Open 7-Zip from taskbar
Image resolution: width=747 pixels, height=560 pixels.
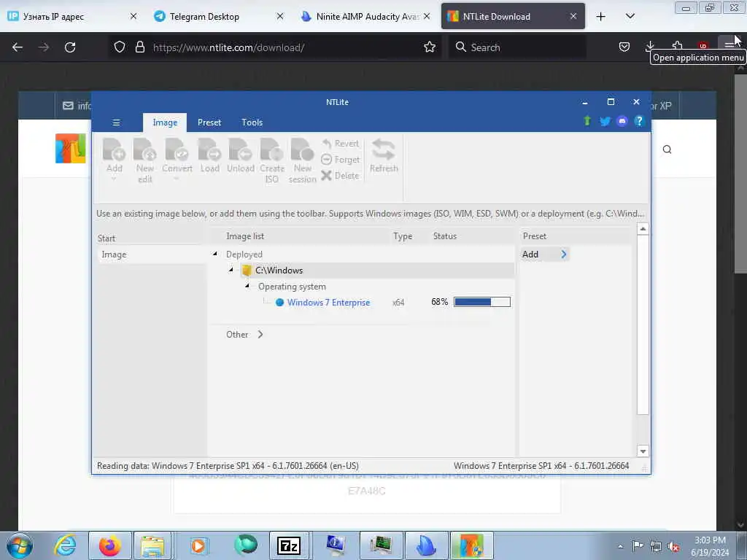[289, 545]
